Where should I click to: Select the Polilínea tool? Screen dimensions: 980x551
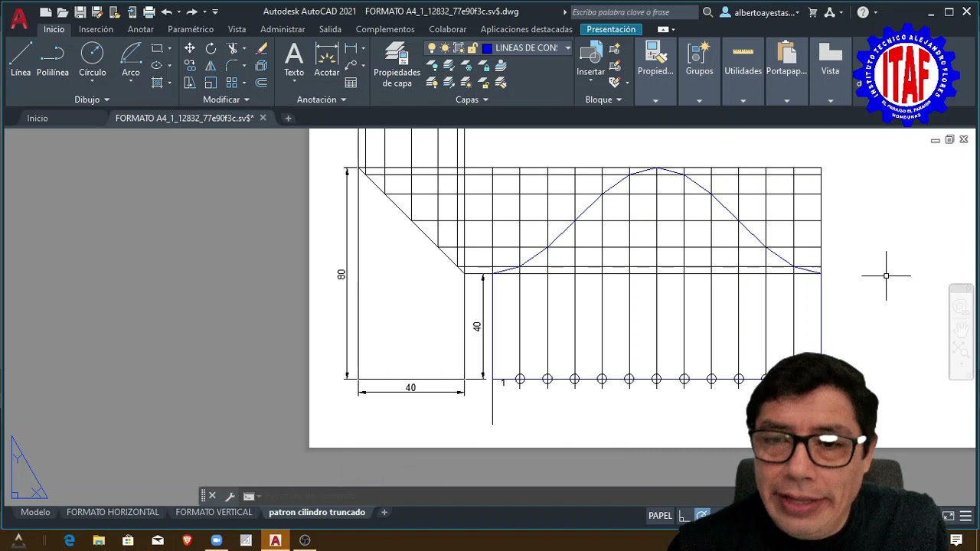point(52,60)
